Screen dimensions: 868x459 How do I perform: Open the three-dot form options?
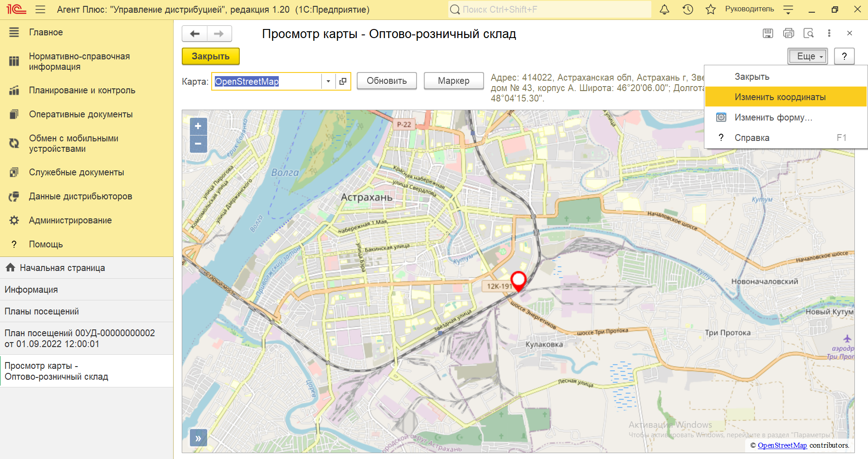[829, 33]
